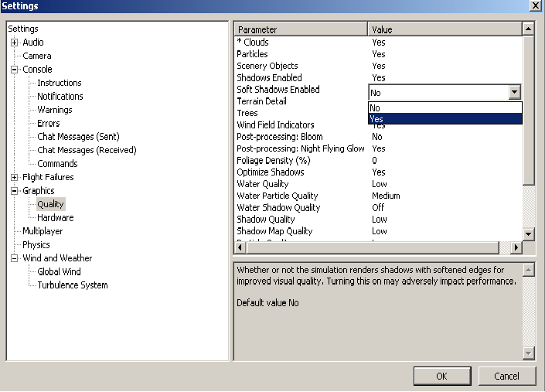The width and height of the screenshot is (545, 392).
Task: Click the Soft Shadows dropdown arrow
Action: [514, 92]
